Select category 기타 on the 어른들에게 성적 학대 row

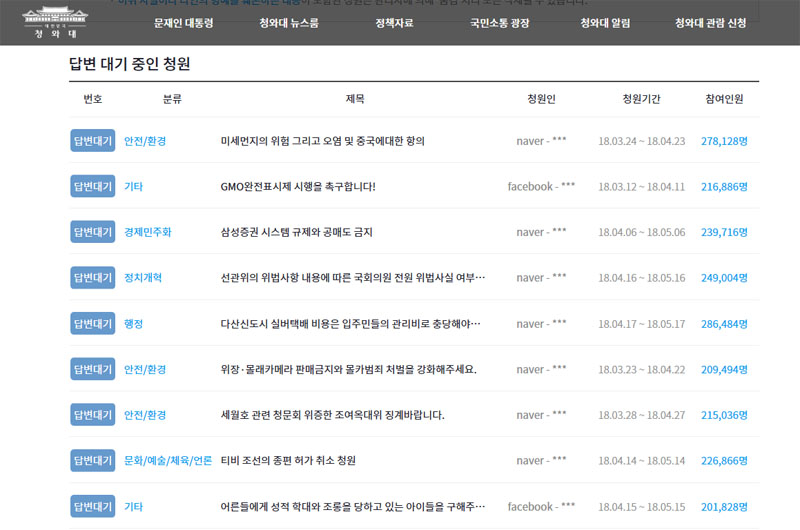[134, 507]
